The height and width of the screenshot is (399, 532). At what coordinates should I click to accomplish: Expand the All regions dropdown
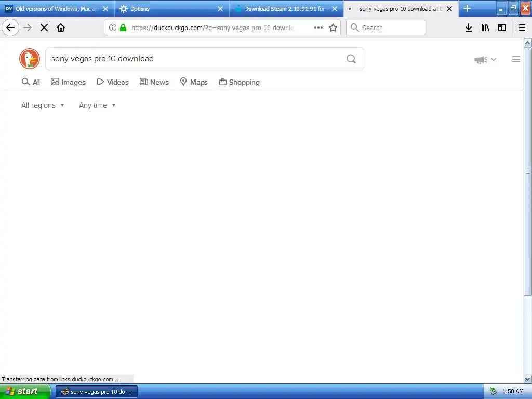click(43, 105)
